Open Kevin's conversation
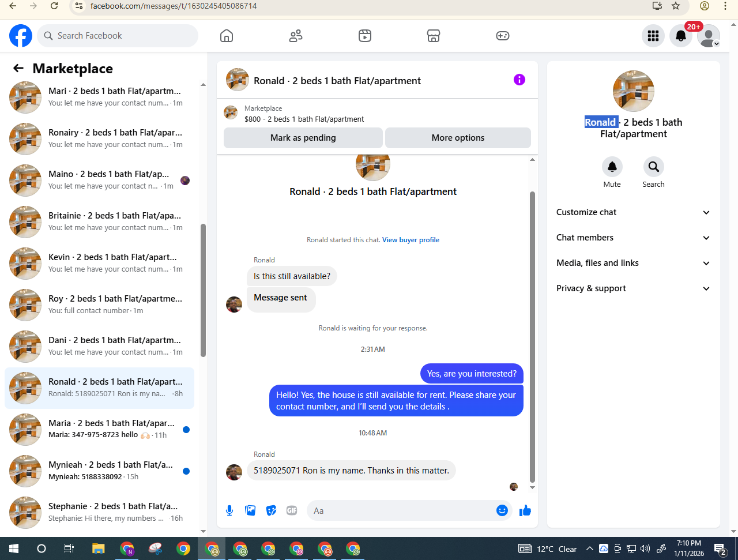Viewport: 738px width, 560px height. pos(99,263)
